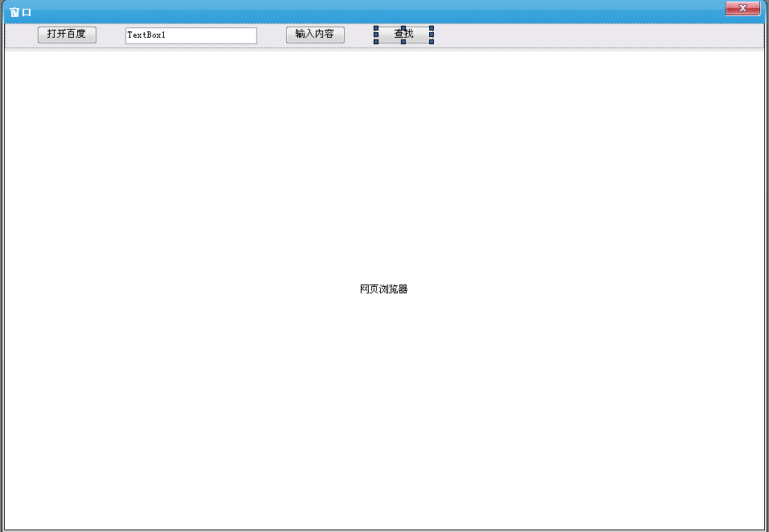Click the bottom-right resize handle of 查找 button

[432, 42]
